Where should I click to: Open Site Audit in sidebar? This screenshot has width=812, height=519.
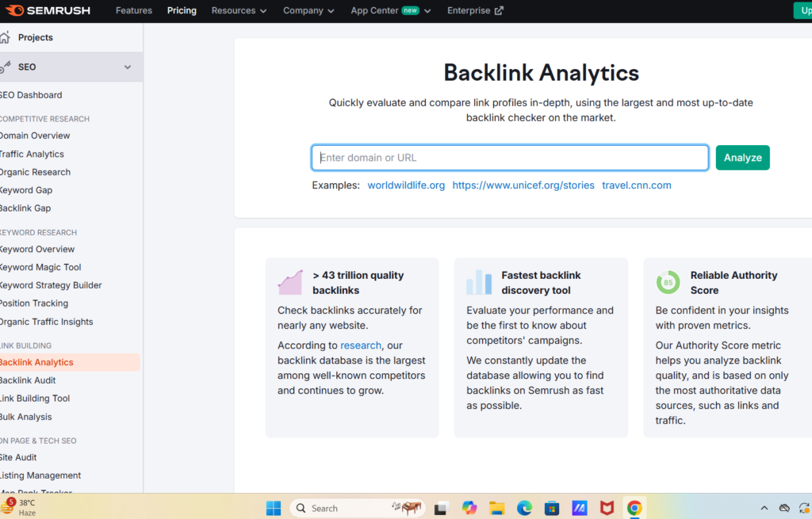coord(18,457)
